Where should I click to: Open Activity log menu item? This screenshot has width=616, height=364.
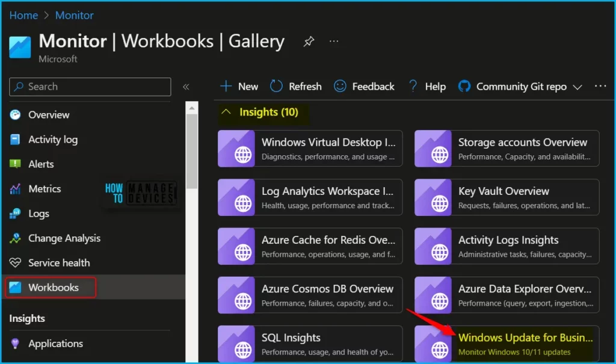(53, 140)
